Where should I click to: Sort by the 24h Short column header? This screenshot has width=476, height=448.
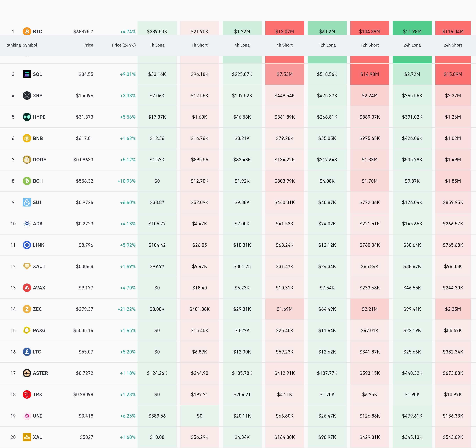453,45
